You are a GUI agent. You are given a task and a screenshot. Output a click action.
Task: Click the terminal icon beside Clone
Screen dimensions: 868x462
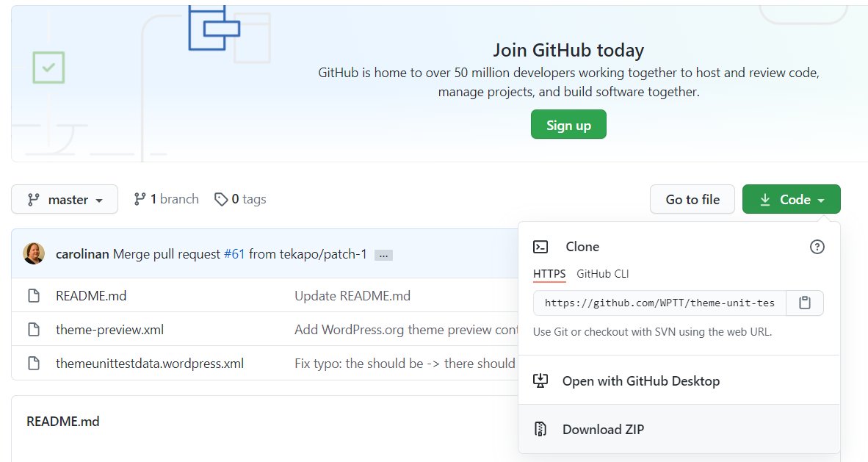click(540, 247)
